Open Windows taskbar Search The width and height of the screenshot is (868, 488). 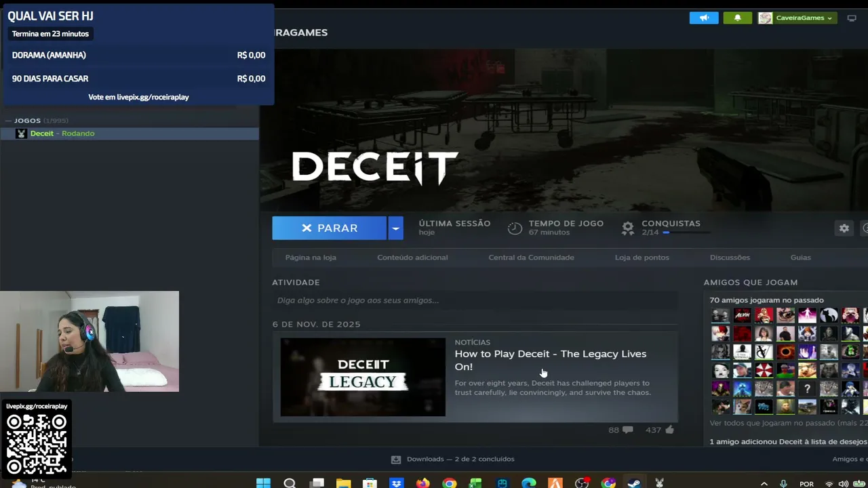(x=290, y=483)
